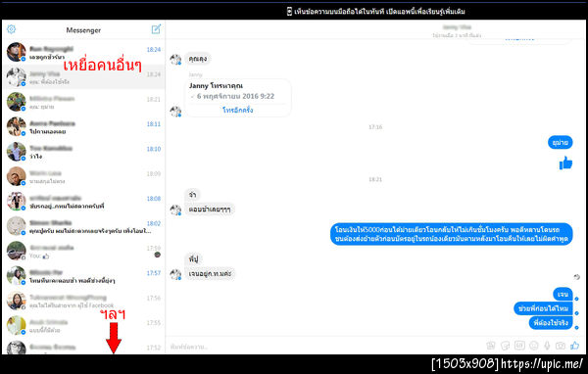Start a new message with compose icon
The width and height of the screenshot is (588, 374).
point(156,29)
